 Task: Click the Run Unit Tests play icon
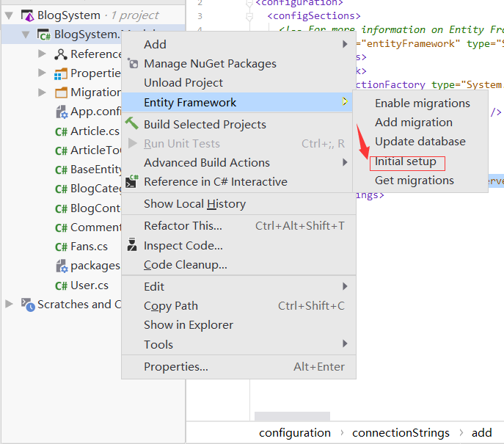[x=132, y=143]
